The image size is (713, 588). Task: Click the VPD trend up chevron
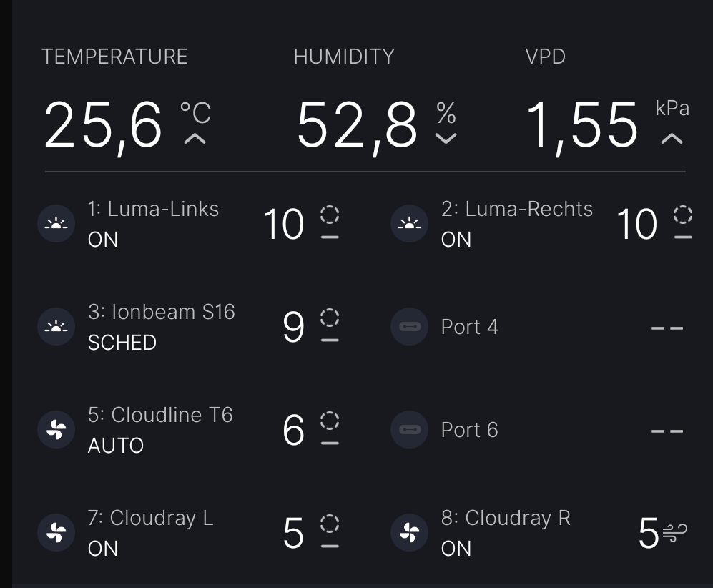[x=672, y=139]
